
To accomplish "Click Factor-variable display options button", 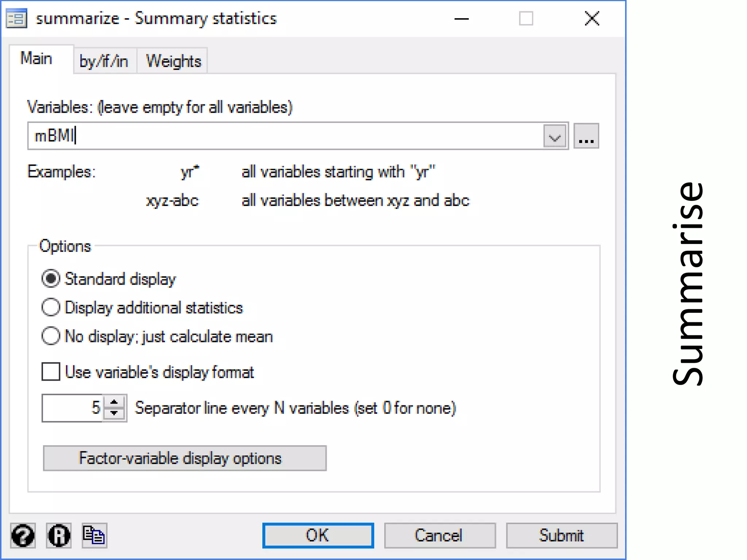I will 185,458.
